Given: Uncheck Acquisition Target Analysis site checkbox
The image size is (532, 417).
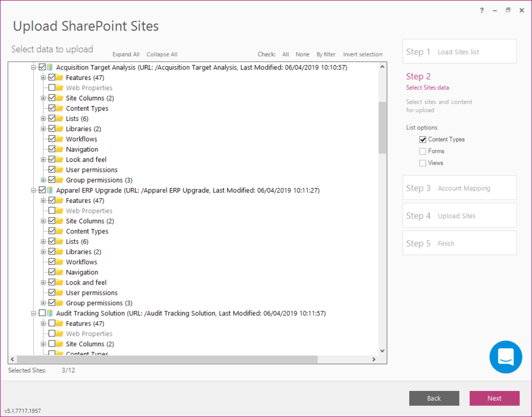Looking at the screenshot, I should (42, 67).
